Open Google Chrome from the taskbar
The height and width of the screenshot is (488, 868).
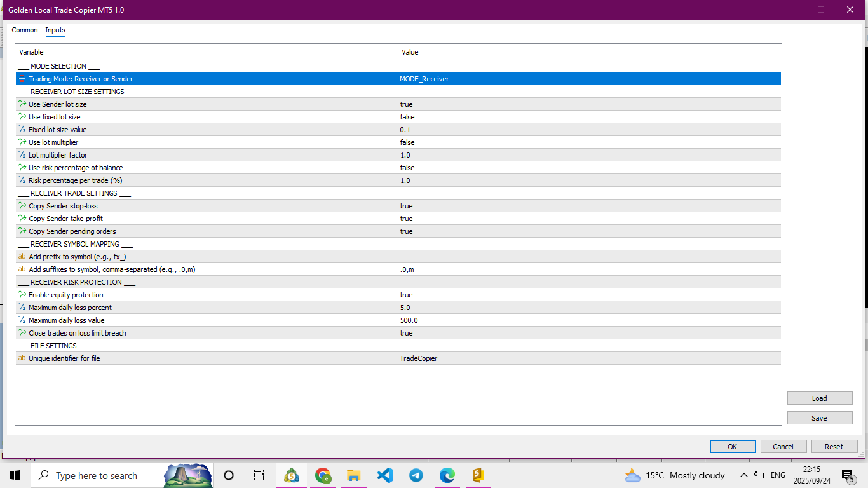(x=323, y=475)
